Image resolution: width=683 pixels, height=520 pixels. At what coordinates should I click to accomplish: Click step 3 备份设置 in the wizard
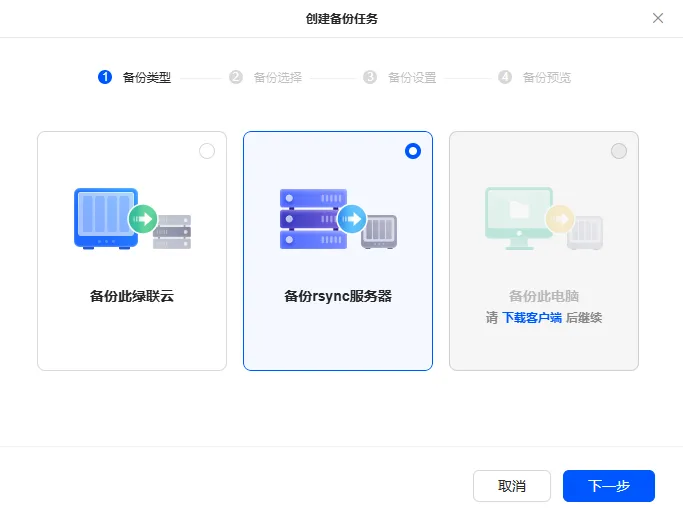tap(400, 77)
